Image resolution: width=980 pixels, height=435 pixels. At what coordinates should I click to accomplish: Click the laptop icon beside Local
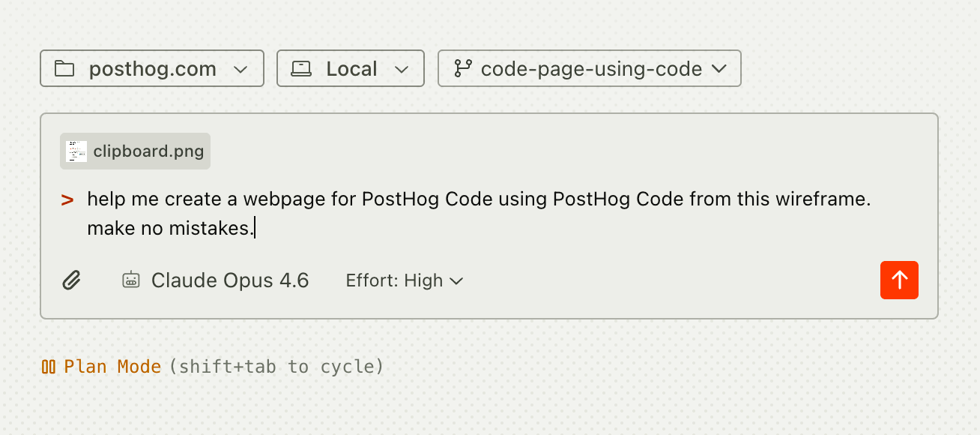pos(301,69)
